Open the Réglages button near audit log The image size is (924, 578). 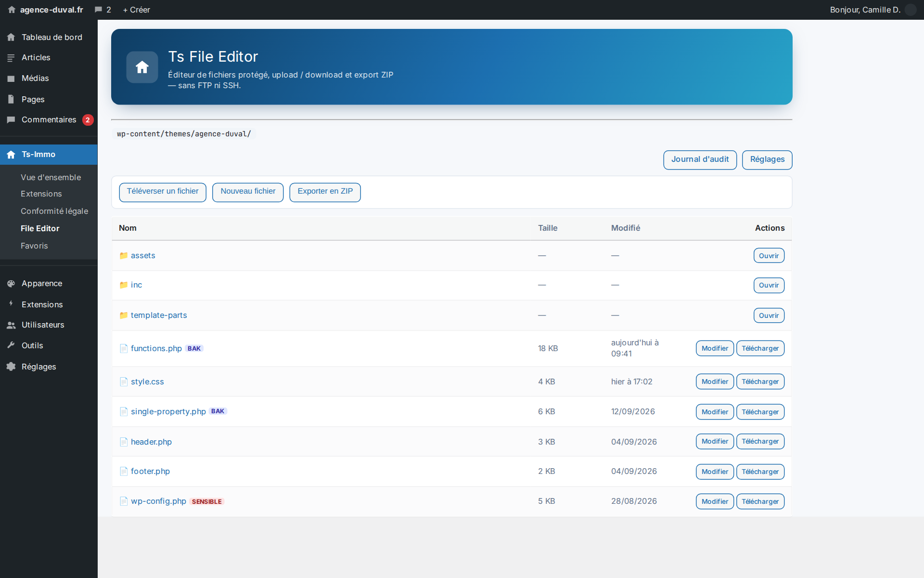tap(767, 159)
